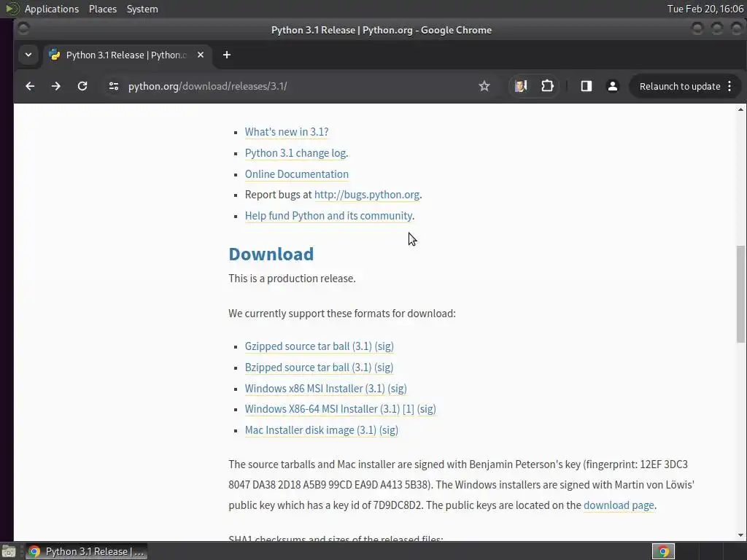Open the sig link for Windows X86-64 MSI
This screenshot has width=747, height=560.
[x=426, y=409]
